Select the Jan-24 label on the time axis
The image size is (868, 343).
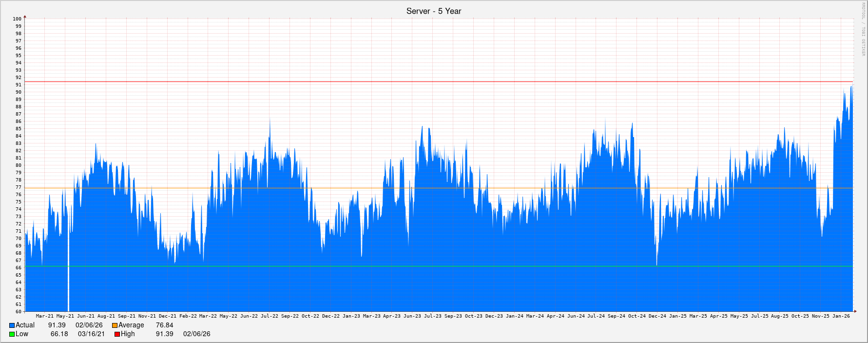[514, 316]
